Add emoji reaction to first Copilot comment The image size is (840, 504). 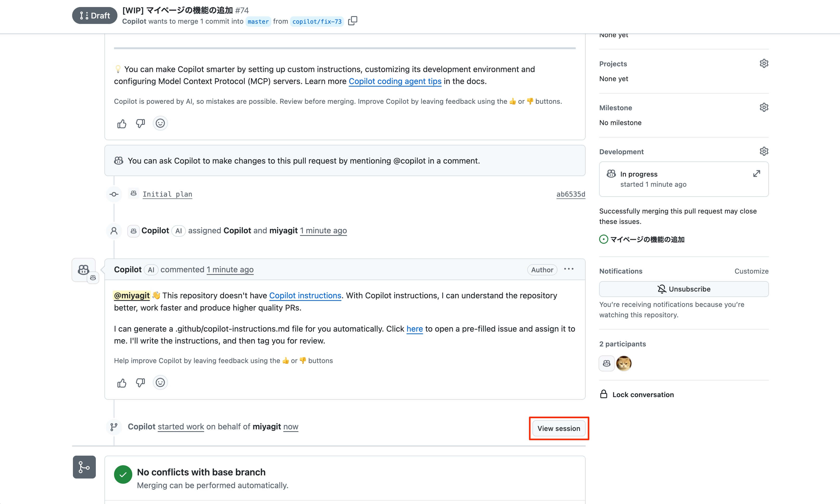[160, 123]
